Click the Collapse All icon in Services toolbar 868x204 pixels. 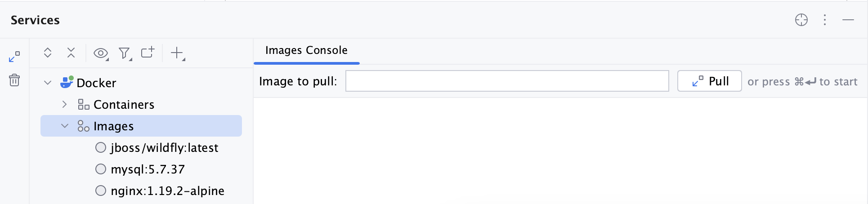(71, 53)
